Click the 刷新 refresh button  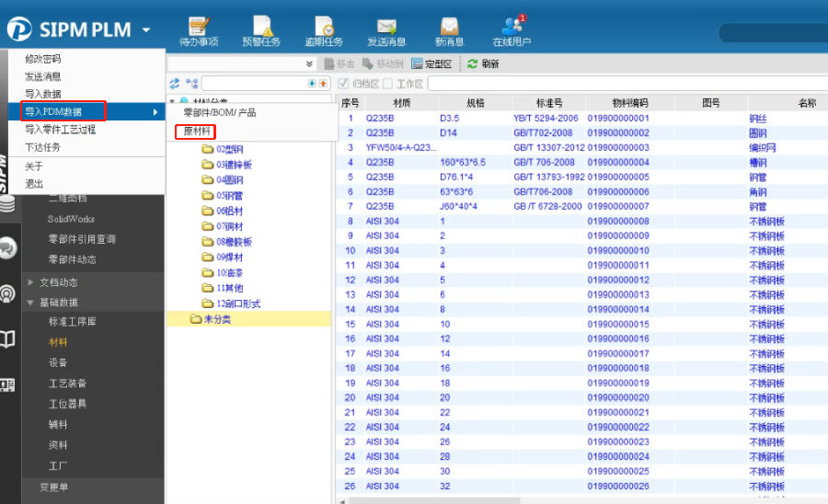[483, 64]
